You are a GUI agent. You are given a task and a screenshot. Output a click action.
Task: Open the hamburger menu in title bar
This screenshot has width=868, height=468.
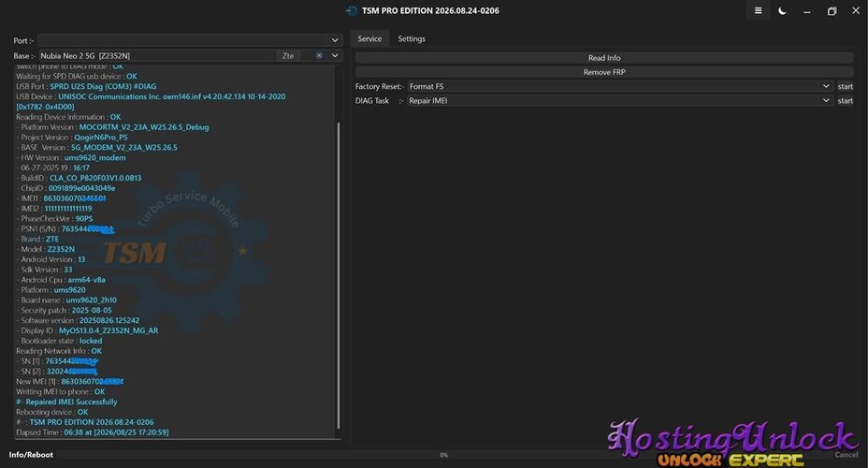(x=758, y=10)
